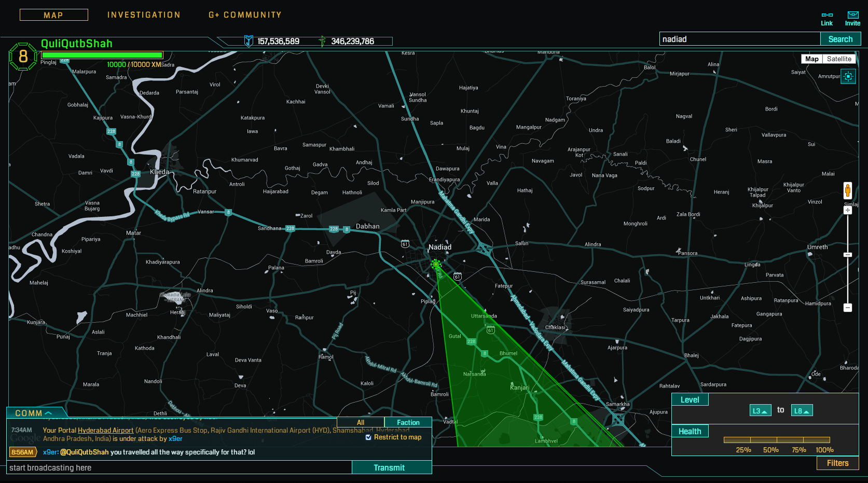The image size is (868, 483).
Task: Click the green portal marker in Nadiad
Action: [436, 265]
